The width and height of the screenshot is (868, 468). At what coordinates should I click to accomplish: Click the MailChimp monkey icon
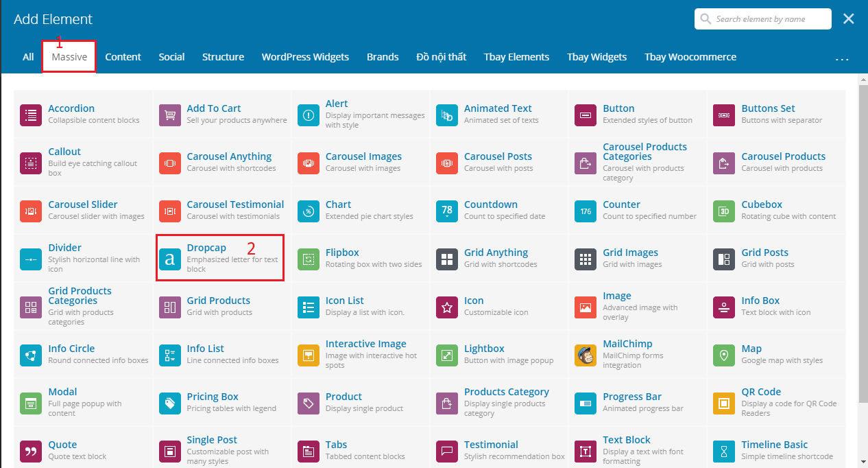(x=586, y=355)
